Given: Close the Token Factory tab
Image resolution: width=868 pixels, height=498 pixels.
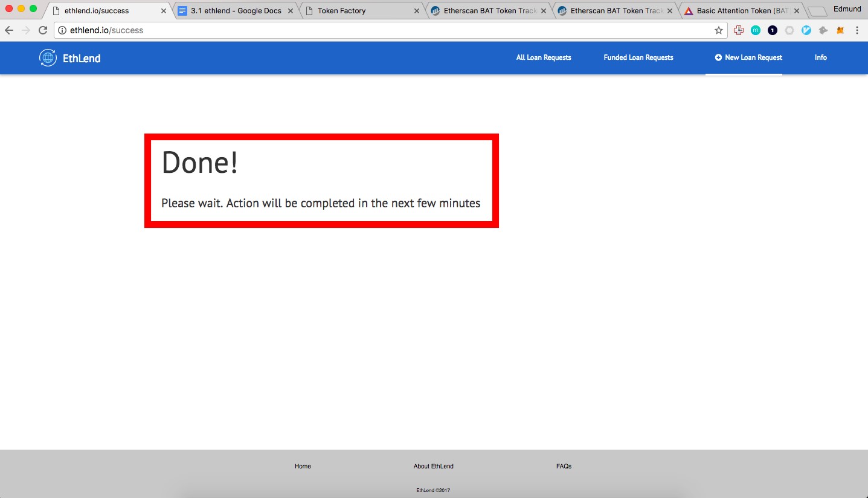Looking at the screenshot, I should coord(416,11).
